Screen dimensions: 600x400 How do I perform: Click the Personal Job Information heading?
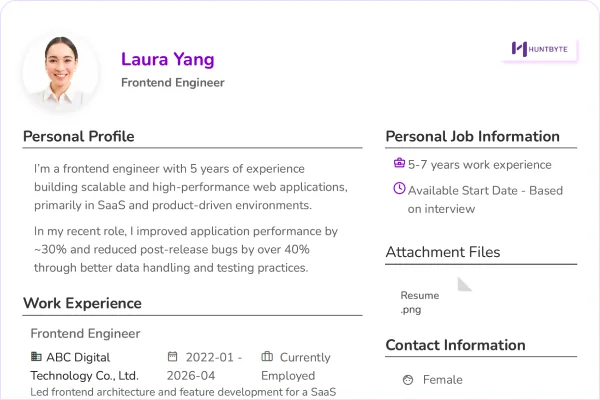point(473,137)
